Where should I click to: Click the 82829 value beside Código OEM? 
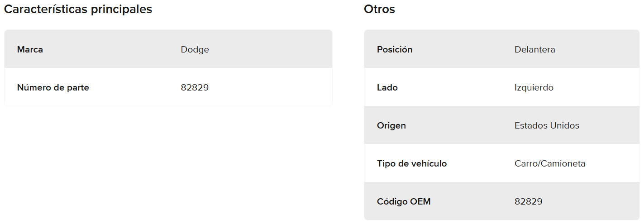[528, 201]
